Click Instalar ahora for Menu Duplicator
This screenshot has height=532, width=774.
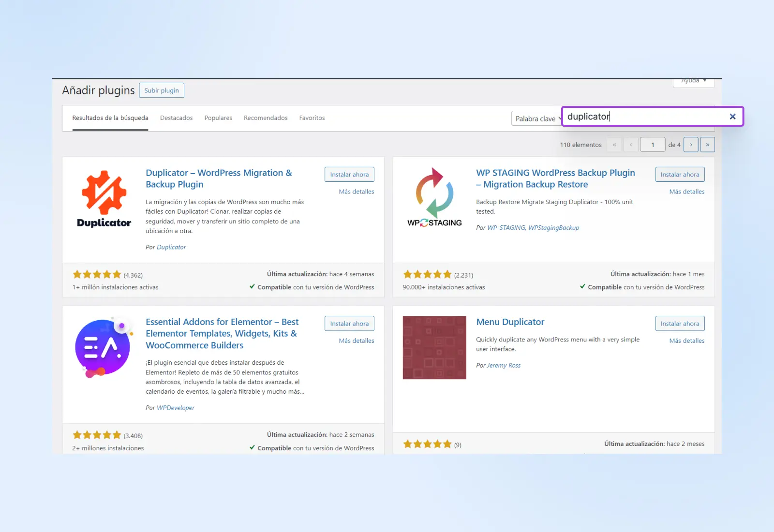point(680,324)
